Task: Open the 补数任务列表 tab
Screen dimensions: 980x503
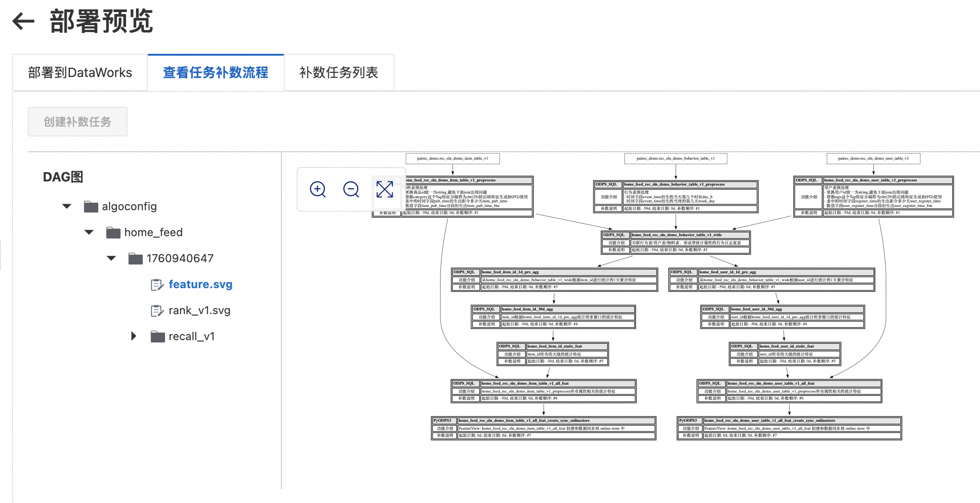Action: pyautogui.click(x=338, y=73)
